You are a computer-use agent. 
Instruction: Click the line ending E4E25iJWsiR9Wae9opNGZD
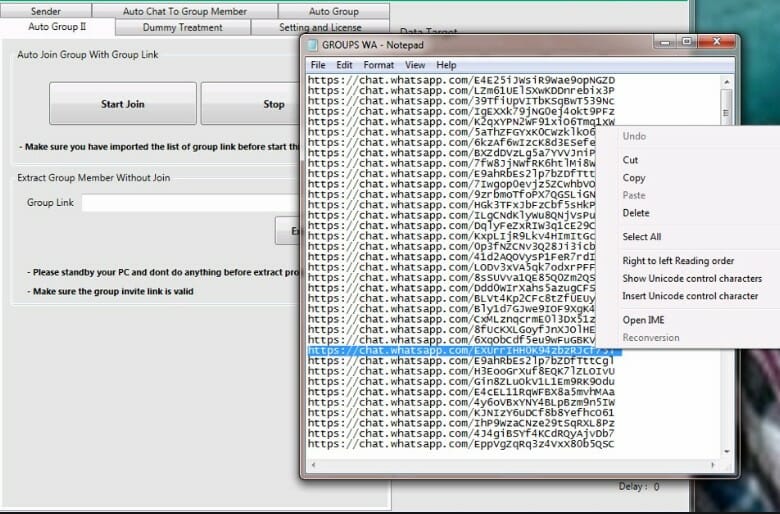(461, 81)
